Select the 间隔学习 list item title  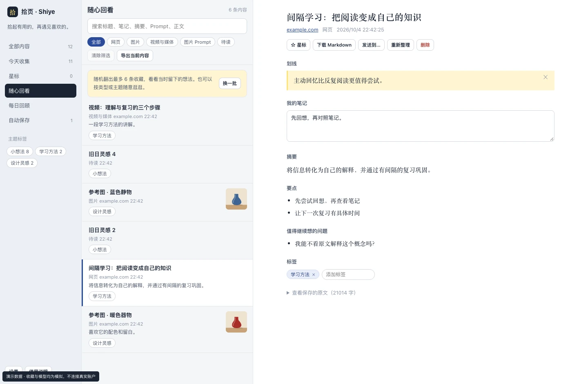click(129, 268)
